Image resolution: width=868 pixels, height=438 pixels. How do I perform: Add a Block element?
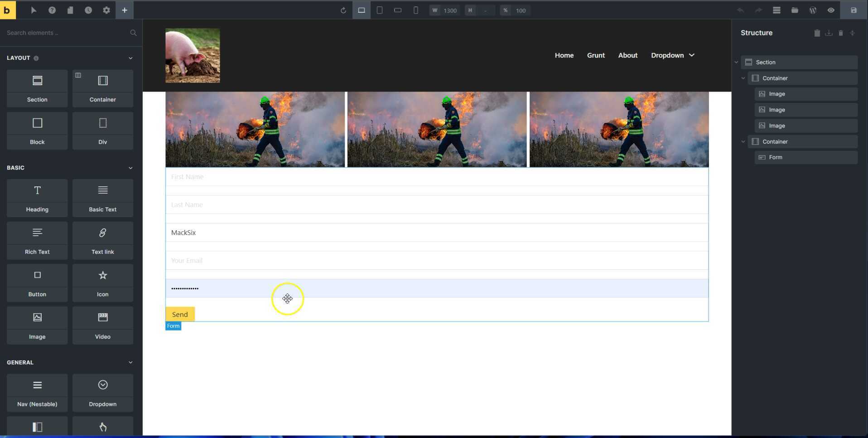pyautogui.click(x=37, y=131)
